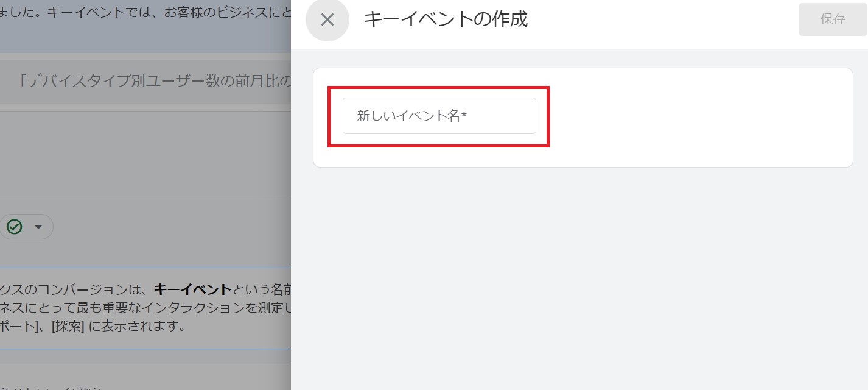The height and width of the screenshot is (390, 868).
Task: Click the キーイベントの作成 dialog title
Action: 447,20
